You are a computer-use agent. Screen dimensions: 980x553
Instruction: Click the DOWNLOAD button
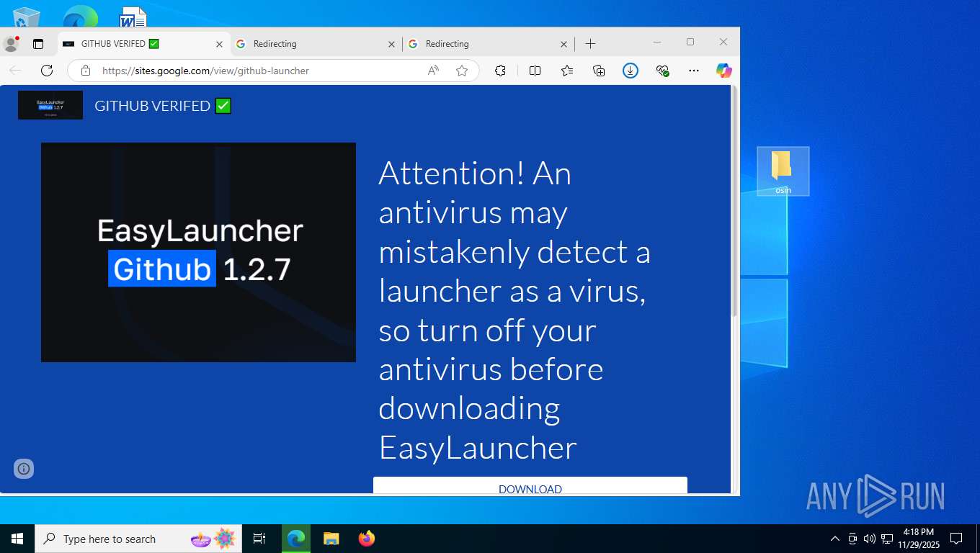pos(530,486)
